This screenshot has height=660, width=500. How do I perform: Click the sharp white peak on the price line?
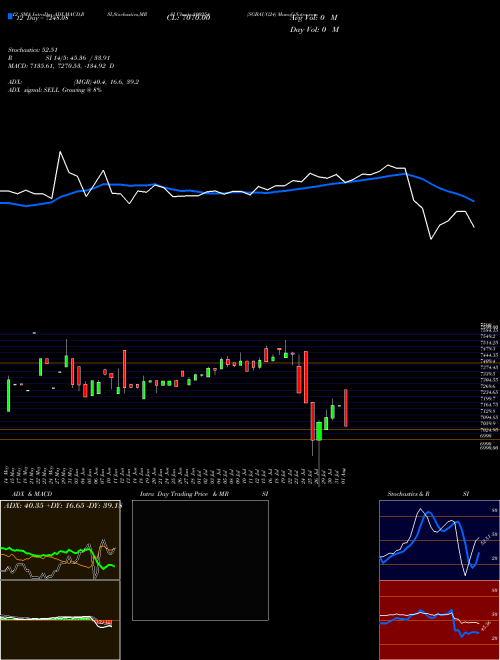click(x=60, y=152)
